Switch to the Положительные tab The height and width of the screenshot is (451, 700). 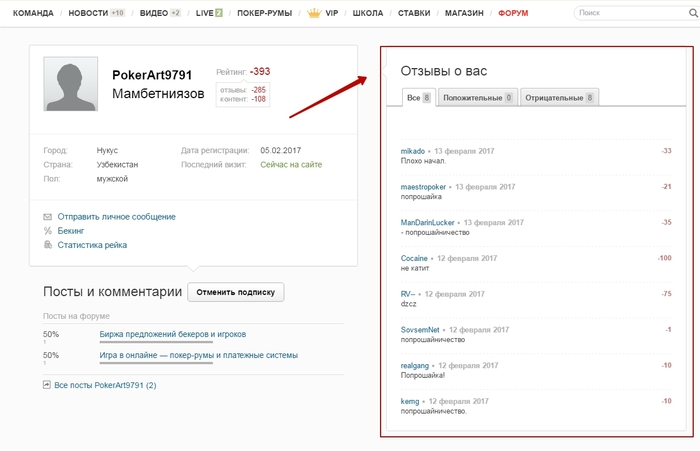click(477, 97)
